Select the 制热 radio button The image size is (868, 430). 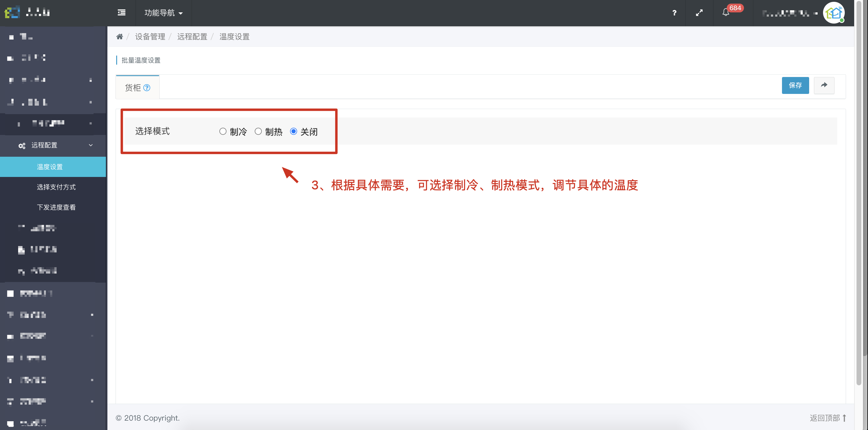(258, 131)
